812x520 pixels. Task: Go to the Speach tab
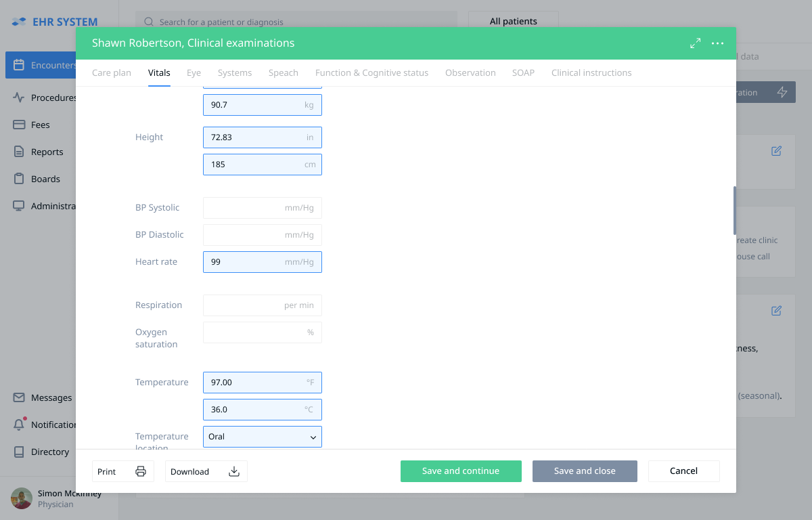tap(284, 72)
